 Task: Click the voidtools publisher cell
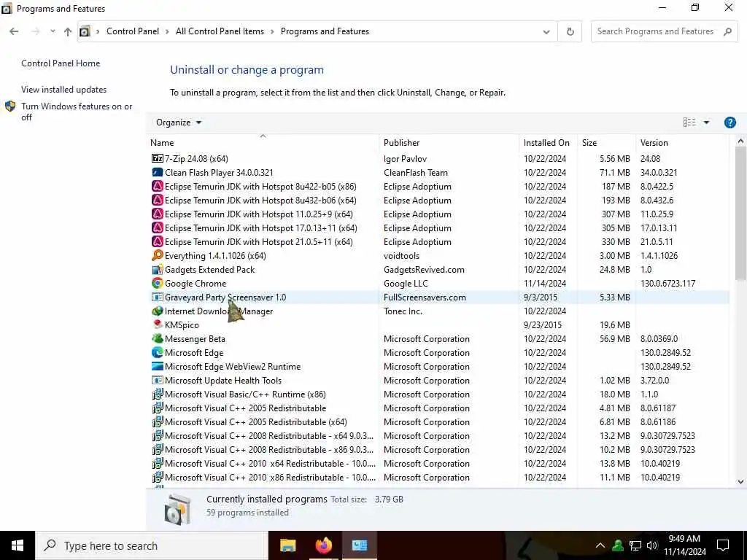coord(401,256)
